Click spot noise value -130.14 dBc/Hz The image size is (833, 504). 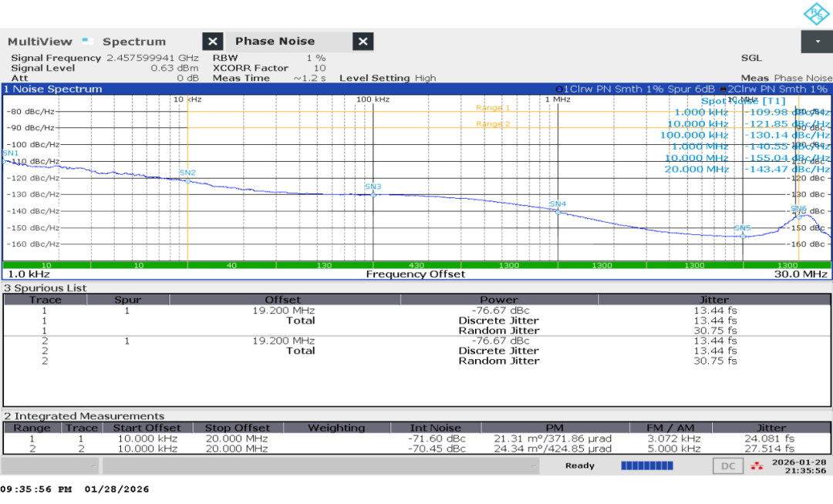click(x=787, y=135)
